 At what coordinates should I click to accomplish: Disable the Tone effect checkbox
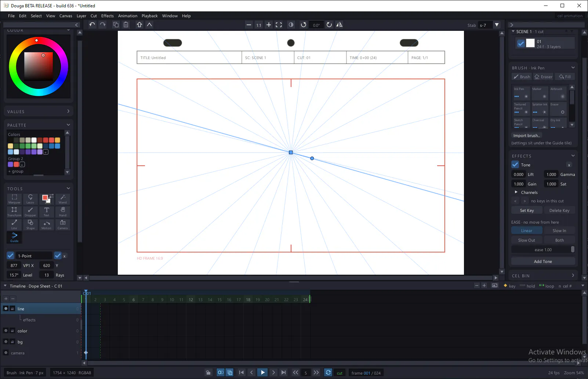click(x=515, y=165)
